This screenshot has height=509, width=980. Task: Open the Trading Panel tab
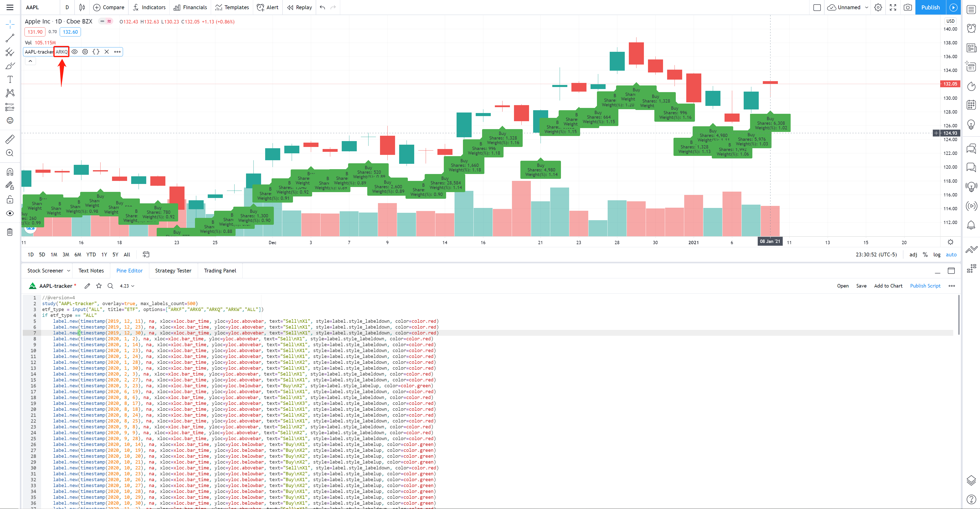click(x=220, y=270)
